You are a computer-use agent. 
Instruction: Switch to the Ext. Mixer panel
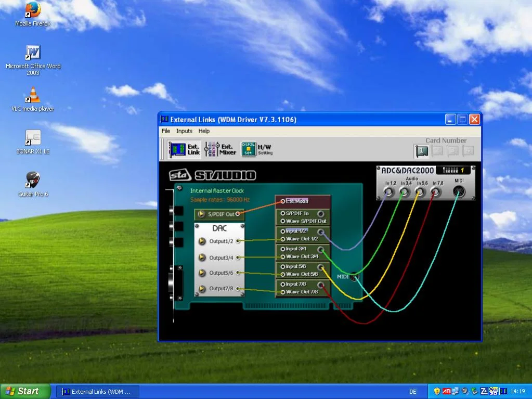click(x=220, y=150)
